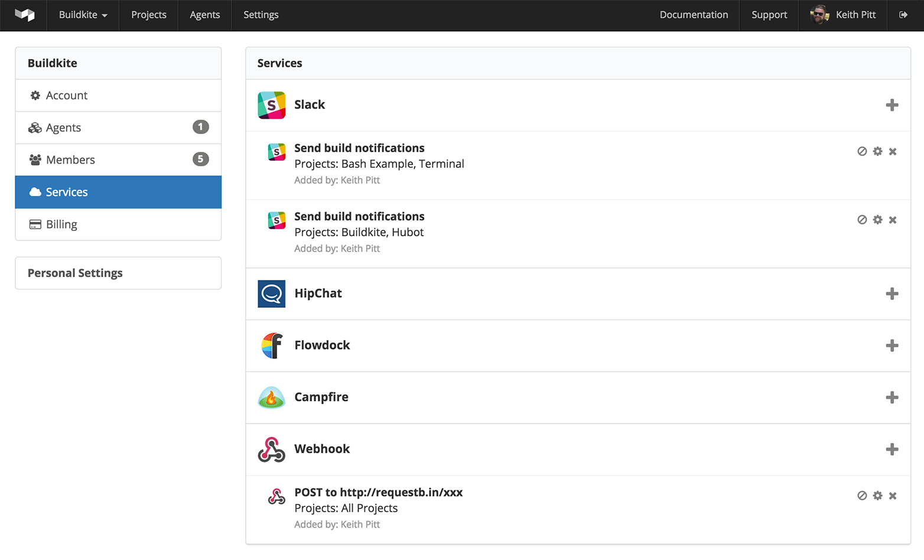The height and width of the screenshot is (560, 924).
Task: Click the Support link in the navbar
Action: click(x=769, y=15)
